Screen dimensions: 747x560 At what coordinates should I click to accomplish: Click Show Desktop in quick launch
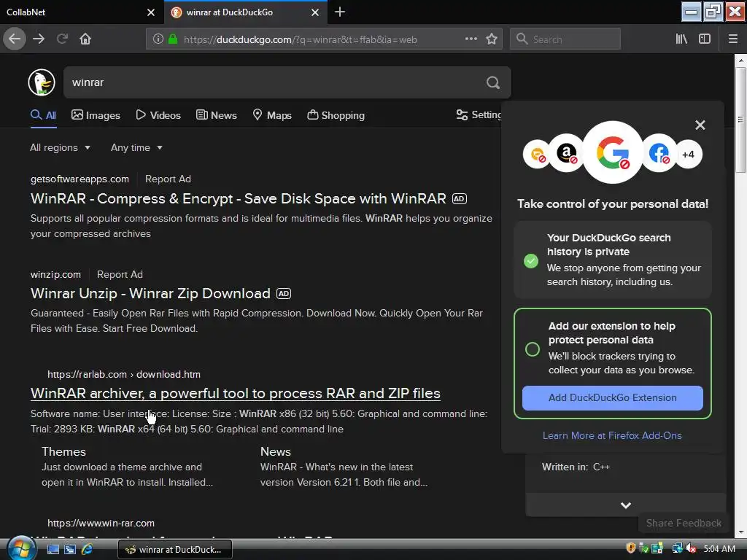53,550
